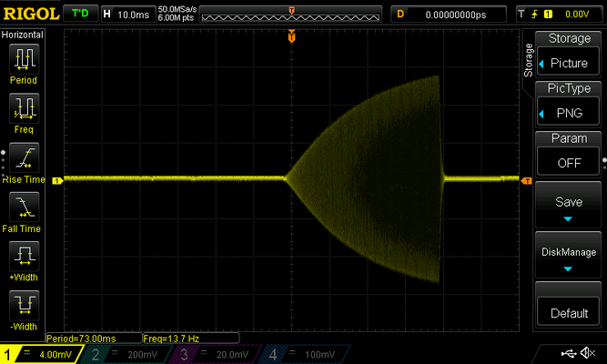Screen dimensions: 607x364
Task: Toggle Param saving OFF setting
Action: 568,163
